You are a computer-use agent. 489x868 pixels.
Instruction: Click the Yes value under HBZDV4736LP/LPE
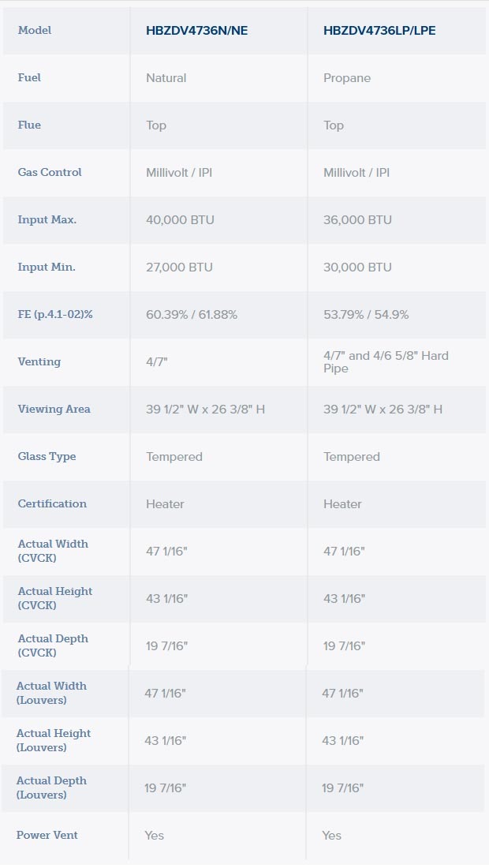tap(331, 836)
